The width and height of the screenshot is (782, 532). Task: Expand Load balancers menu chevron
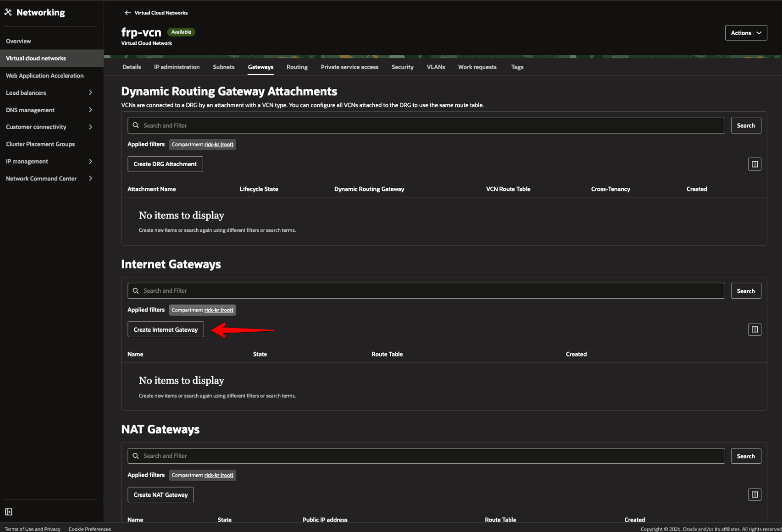click(x=90, y=92)
